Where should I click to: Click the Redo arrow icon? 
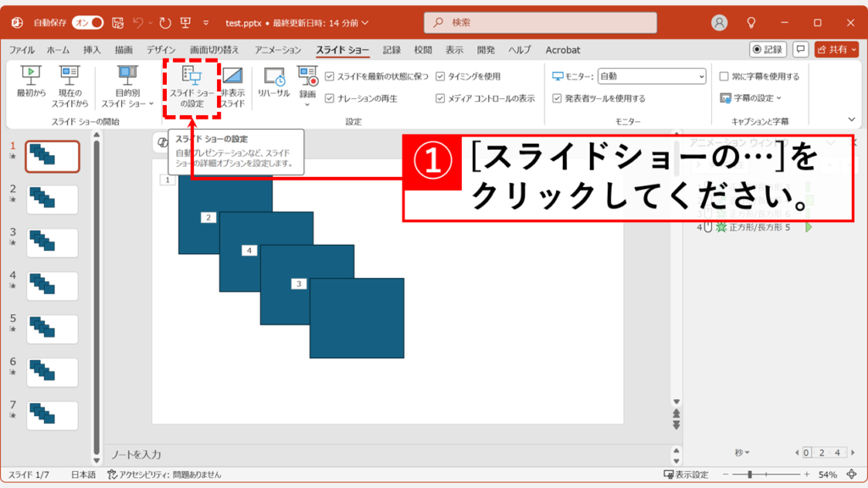(165, 23)
